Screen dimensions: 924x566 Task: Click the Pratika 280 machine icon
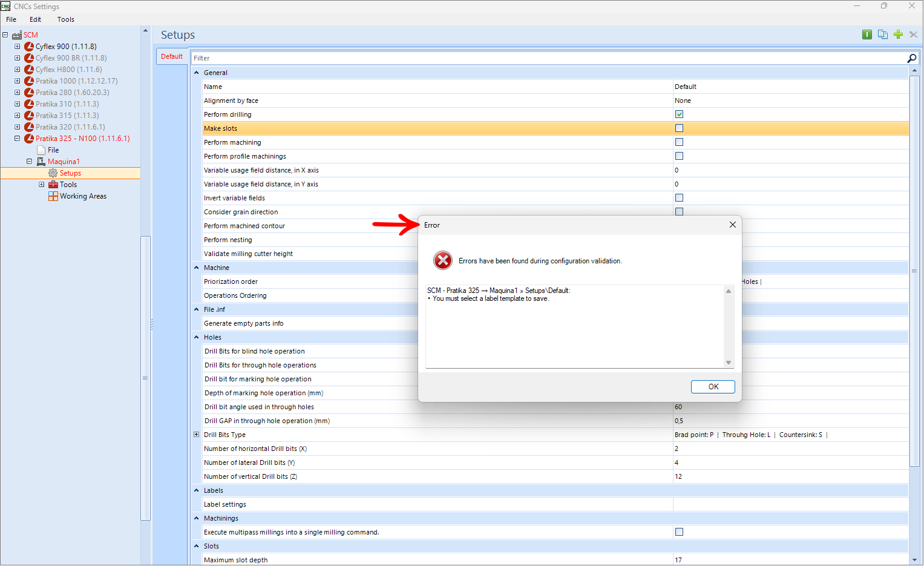(x=29, y=93)
